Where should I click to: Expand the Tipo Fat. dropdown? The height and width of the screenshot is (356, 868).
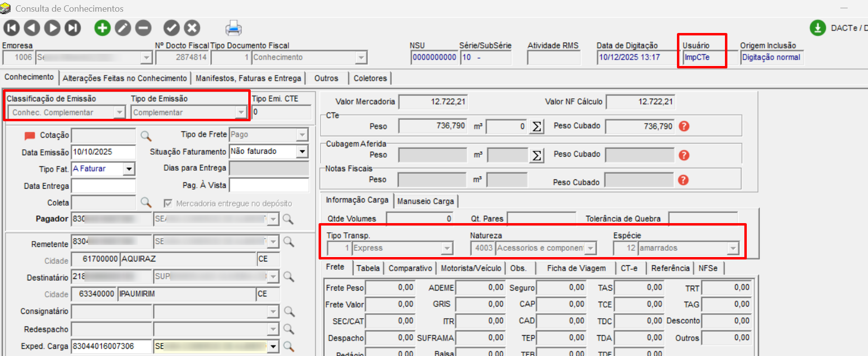coord(129,169)
